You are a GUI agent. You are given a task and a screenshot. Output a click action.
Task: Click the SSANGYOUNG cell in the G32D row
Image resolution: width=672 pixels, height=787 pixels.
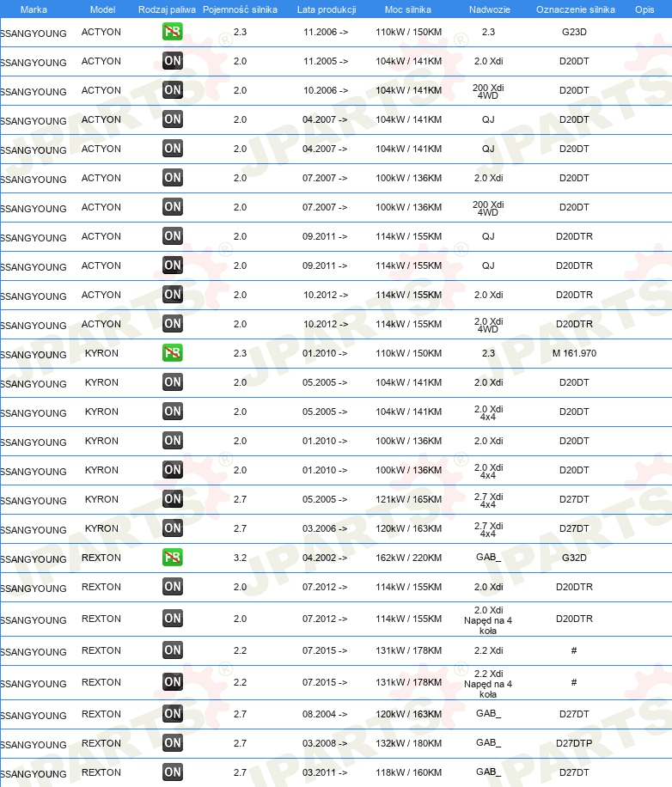tap(34, 559)
